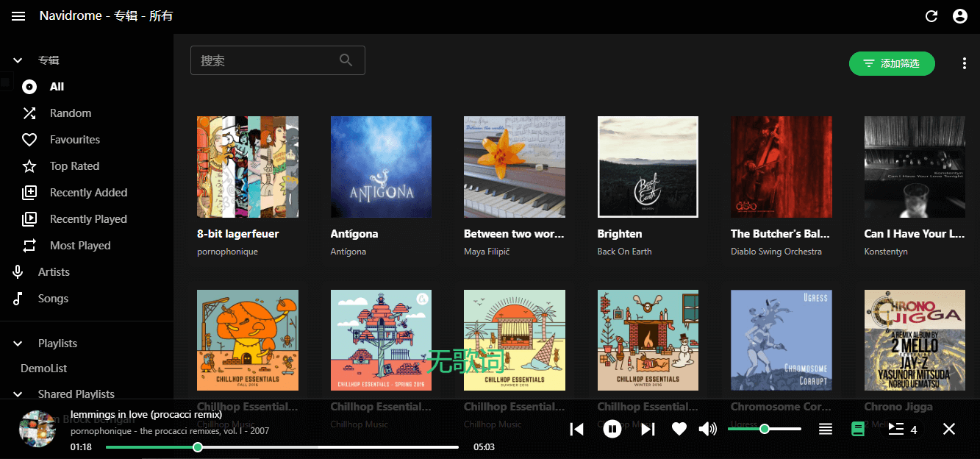Collapse the Playlists section

tap(18, 344)
